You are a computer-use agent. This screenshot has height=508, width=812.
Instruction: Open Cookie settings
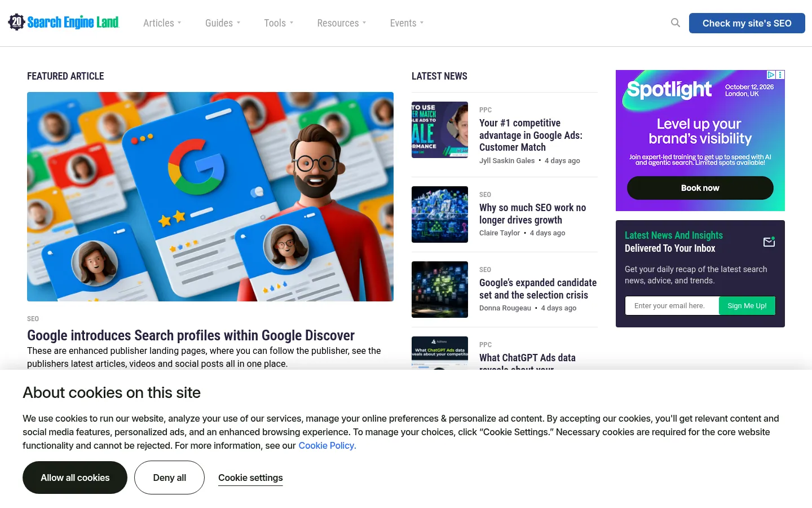click(x=250, y=478)
